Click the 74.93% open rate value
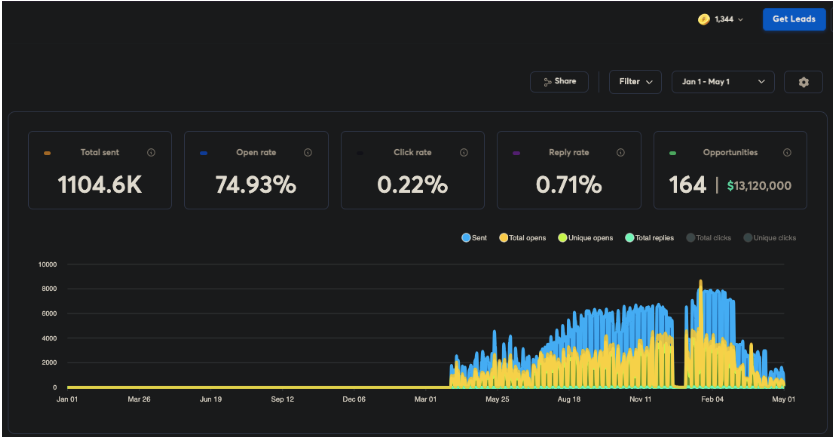The image size is (833, 437). [256, 185]
